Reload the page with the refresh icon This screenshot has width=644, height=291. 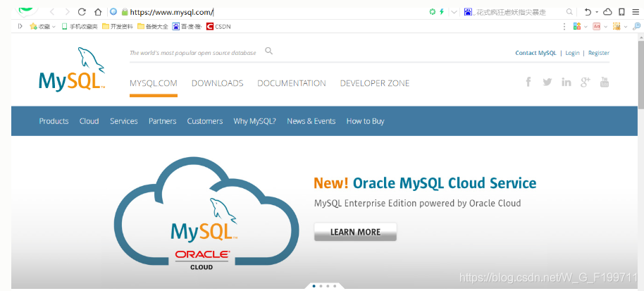point(82,12)
